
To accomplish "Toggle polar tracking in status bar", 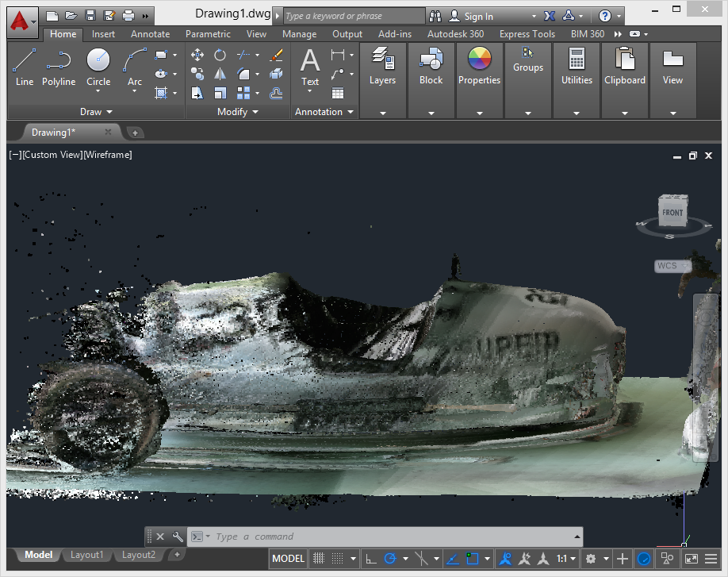I will point(390,559).
